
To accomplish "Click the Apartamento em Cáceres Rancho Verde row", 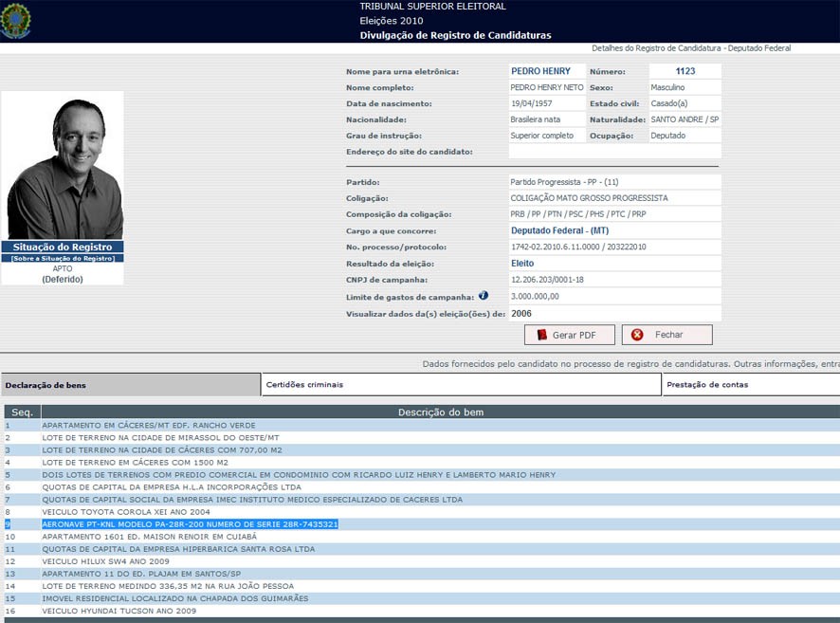I will click(148, 426).
